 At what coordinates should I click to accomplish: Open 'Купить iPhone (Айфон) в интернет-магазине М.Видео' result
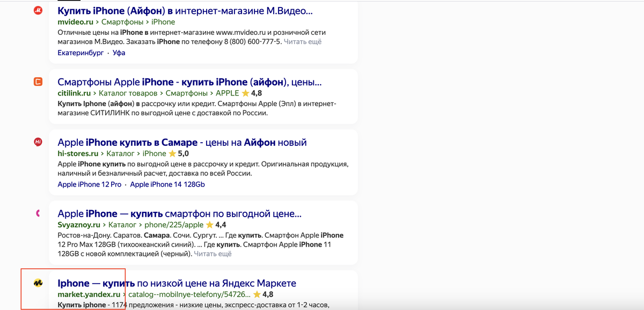(x=185, y=11)
